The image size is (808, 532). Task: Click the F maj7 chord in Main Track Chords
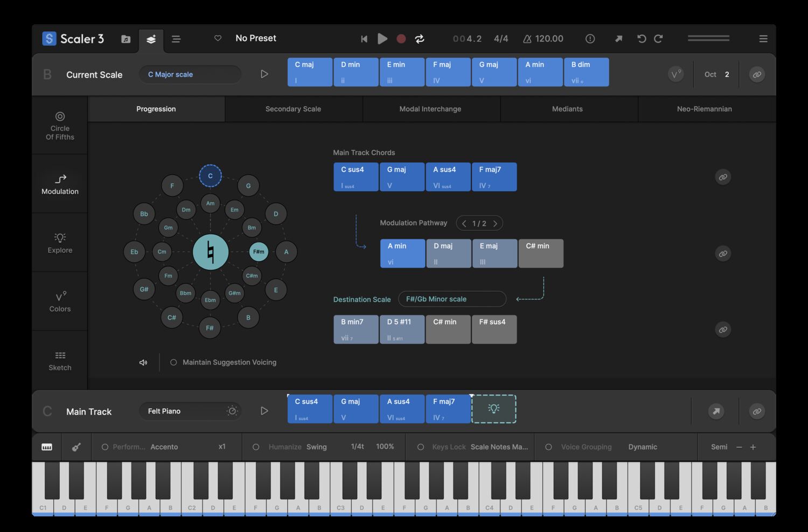493,177
